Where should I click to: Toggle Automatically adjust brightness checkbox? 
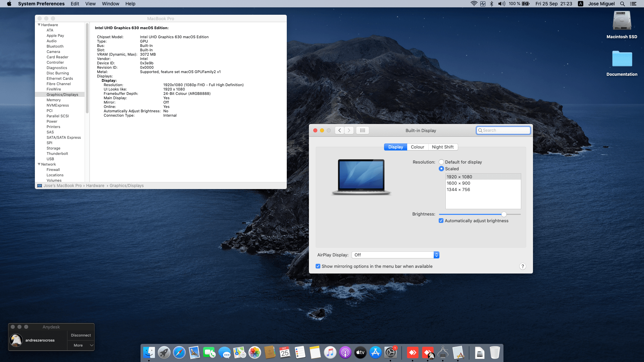(441, 221)
